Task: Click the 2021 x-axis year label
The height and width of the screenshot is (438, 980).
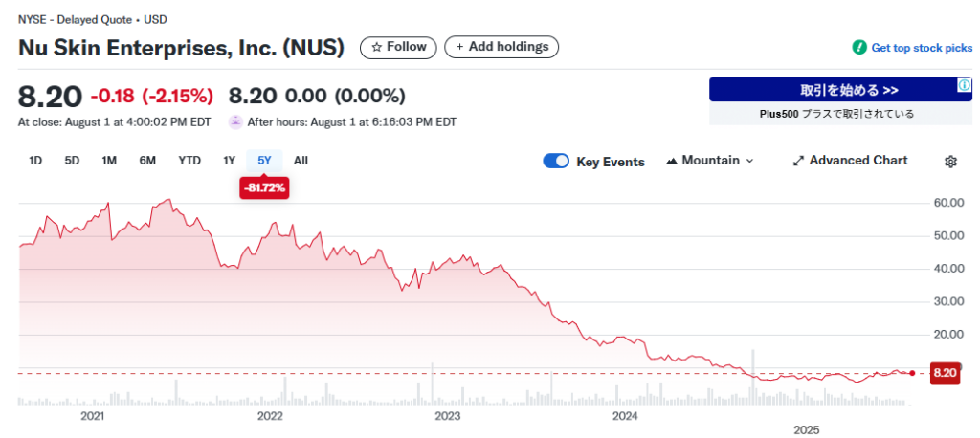Action: pos(93,416)
